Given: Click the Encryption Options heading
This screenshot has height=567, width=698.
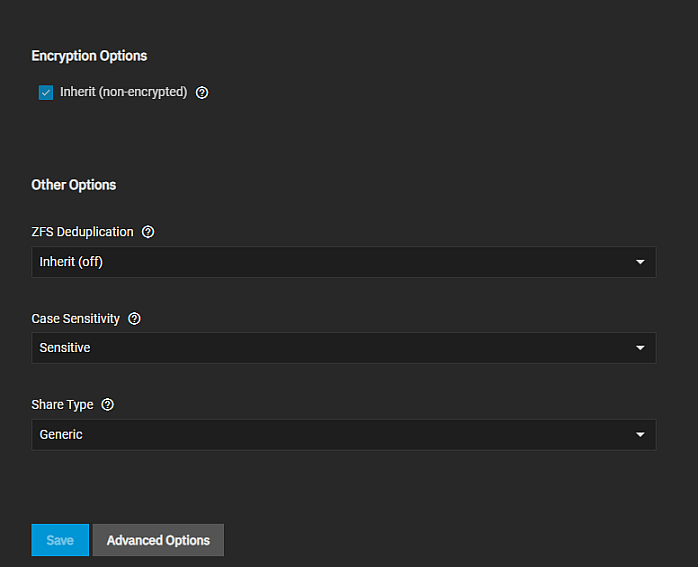Looking at the screenshot, I should pyautogui.click(x=89, y=56).
